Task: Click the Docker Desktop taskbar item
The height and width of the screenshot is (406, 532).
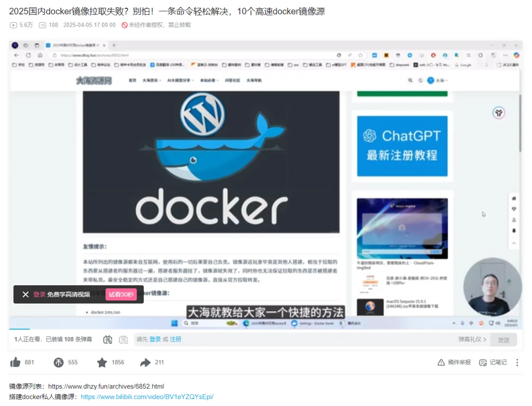Action: coord(312,323)
